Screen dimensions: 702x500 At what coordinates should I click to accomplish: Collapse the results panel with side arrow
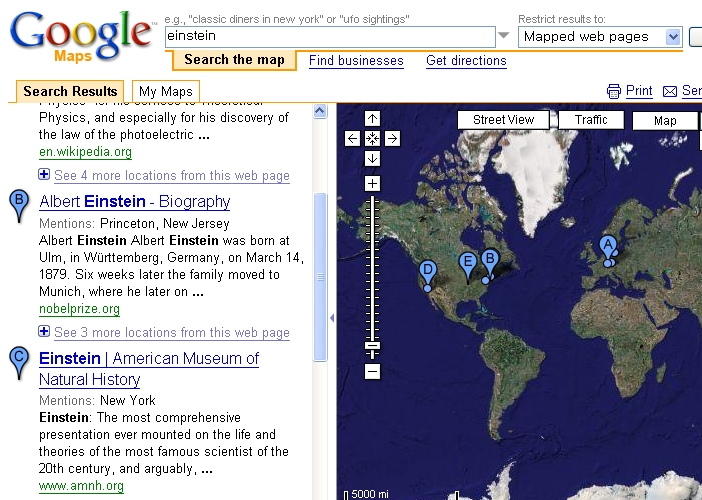click(332, 318)
